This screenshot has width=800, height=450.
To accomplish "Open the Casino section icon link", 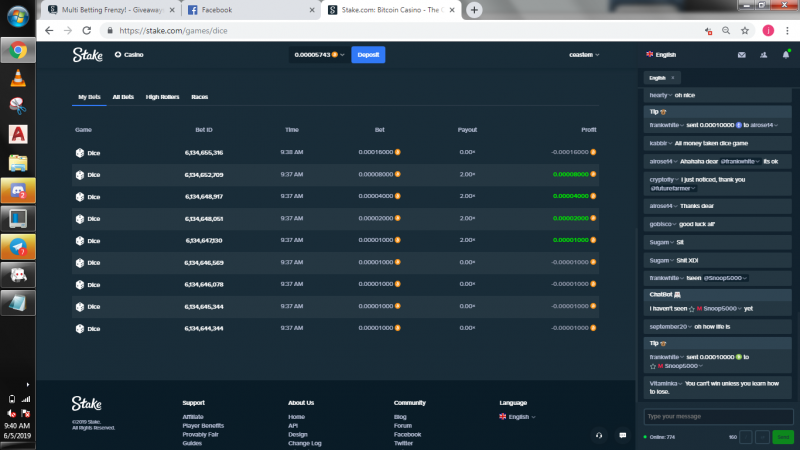I will [118, 55].
